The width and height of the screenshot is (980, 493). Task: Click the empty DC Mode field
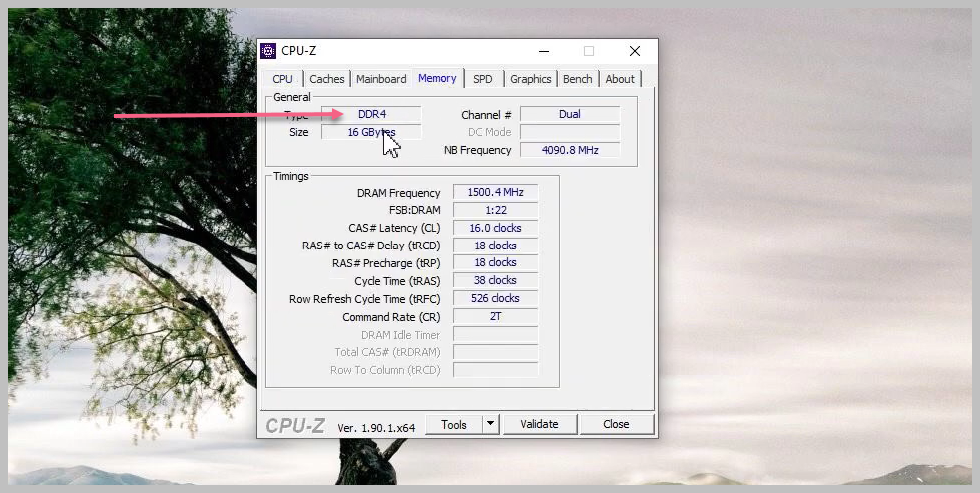[570, 132]
